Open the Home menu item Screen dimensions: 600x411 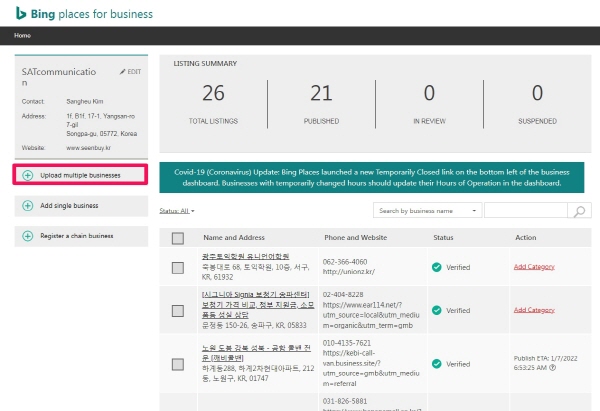[x=22, y=35]
